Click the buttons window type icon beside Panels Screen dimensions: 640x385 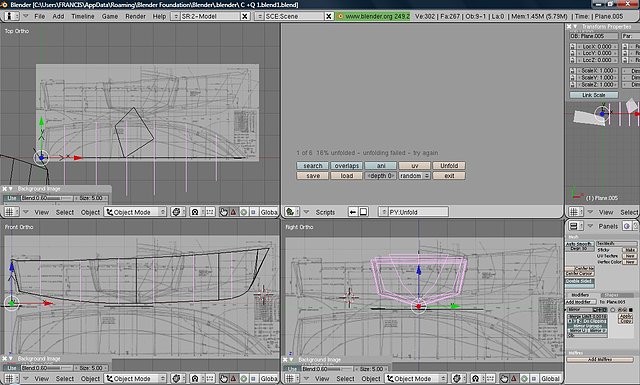[576, 226]
